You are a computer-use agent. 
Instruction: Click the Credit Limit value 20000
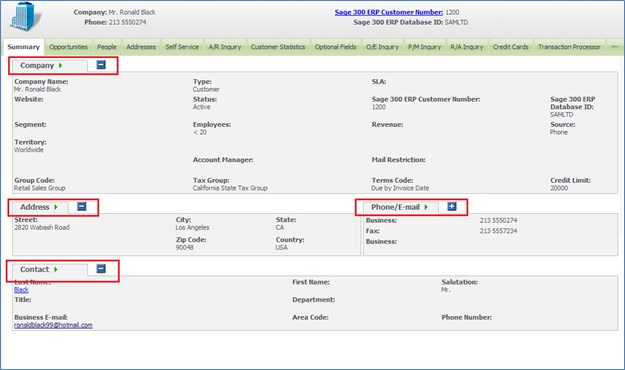tap(559, 188)
